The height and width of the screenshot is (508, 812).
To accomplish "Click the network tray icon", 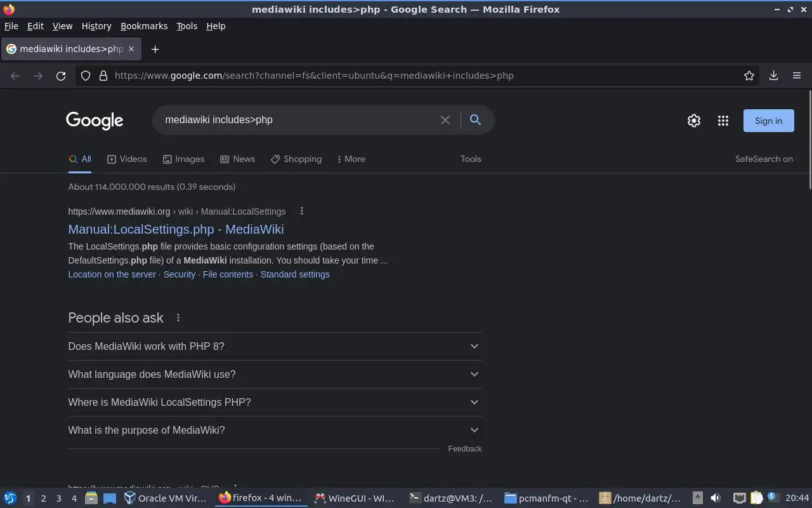I will (739, 498).
